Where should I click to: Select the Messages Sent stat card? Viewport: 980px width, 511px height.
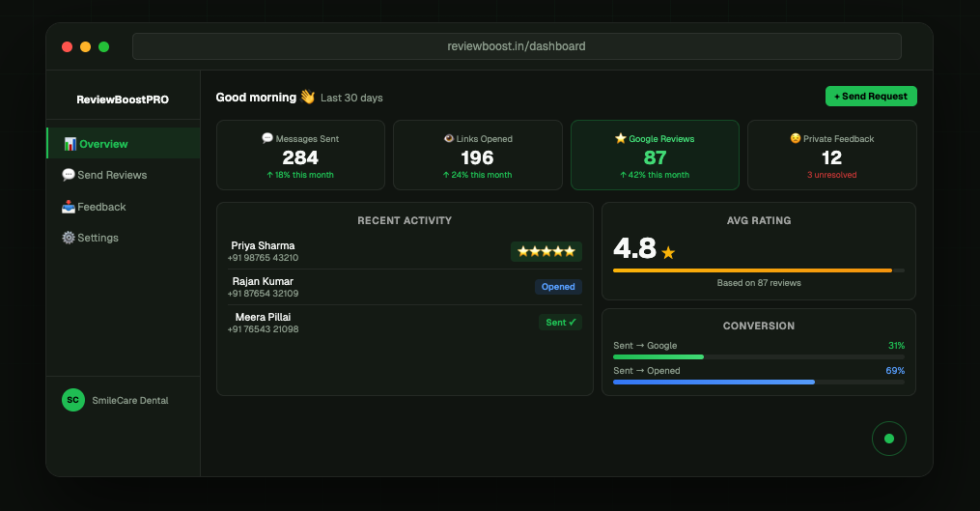pyautogui.click(x=300, y=156)
